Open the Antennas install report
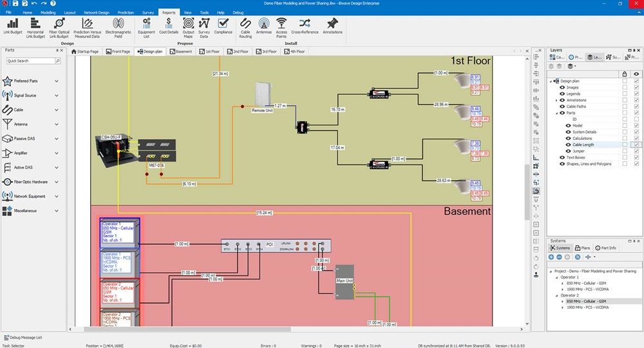Image resolution: width=644 pixels, height=348 pixels. (x=263, y=26)
